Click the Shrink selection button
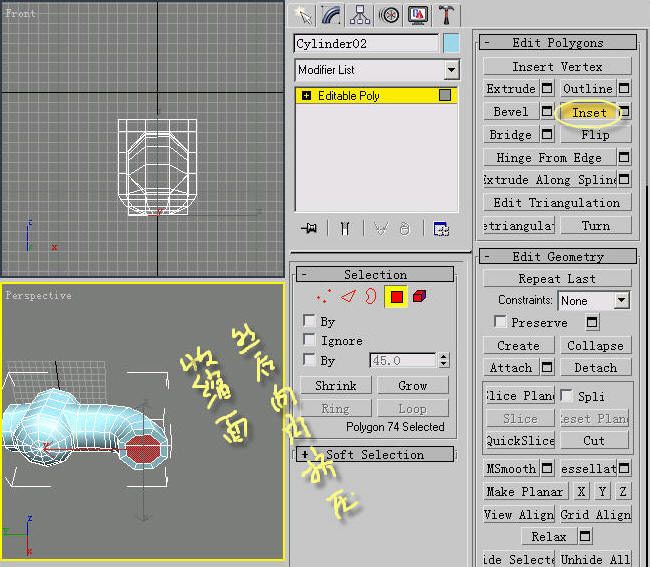This screenshot has width=650, height=567. click(335, 385)
